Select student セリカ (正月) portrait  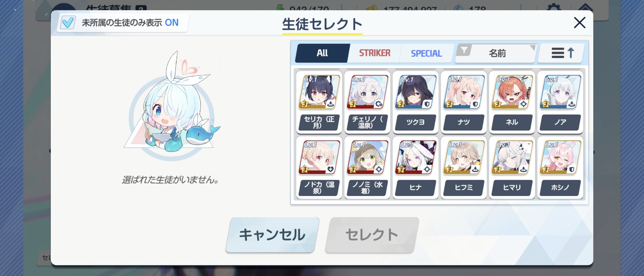[319, 92]
